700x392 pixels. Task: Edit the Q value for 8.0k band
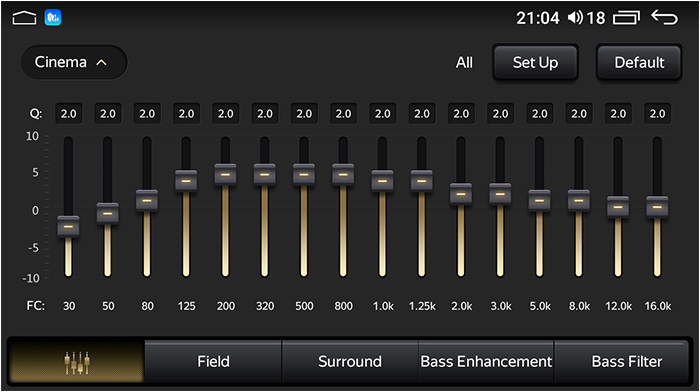tap(579, 114)
